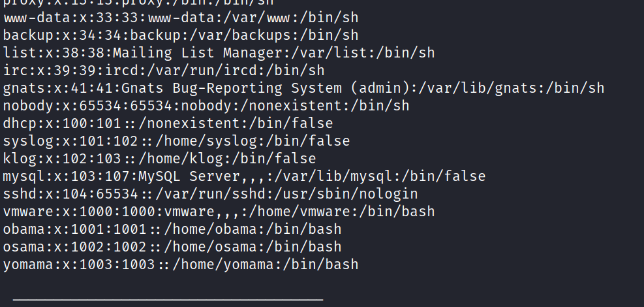Click the dhcp account line

tap(168, 123)
